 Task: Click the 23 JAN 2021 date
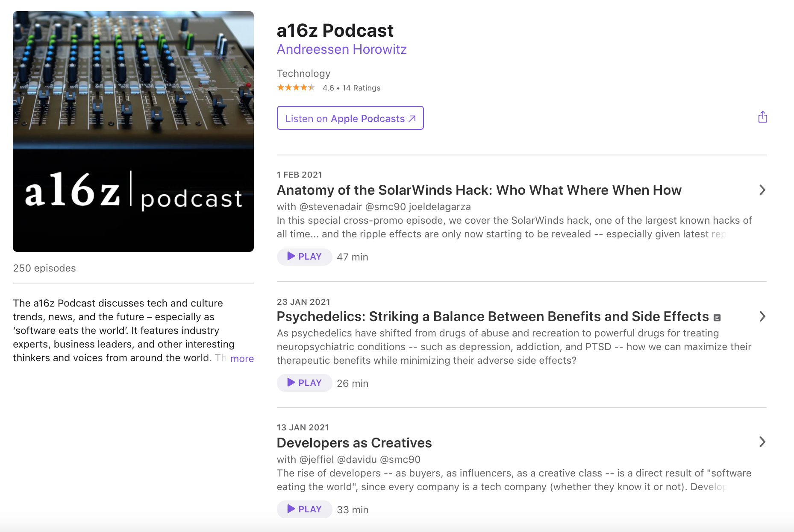(x=303, y=302)
